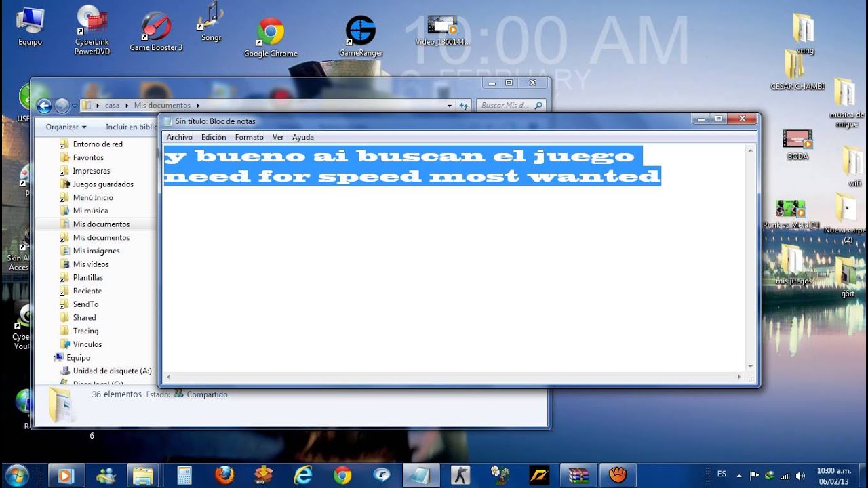Image resolution: width=868 pixels, height=488 pixels.
Task: Click Explorer refresh button
Action: coord(464,106)
